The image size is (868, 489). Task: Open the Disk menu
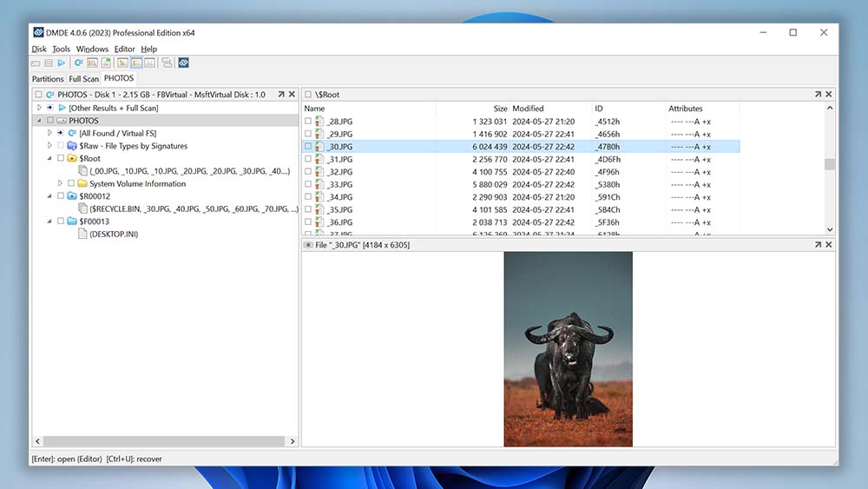pyautogui.click(x=39, y=49)
